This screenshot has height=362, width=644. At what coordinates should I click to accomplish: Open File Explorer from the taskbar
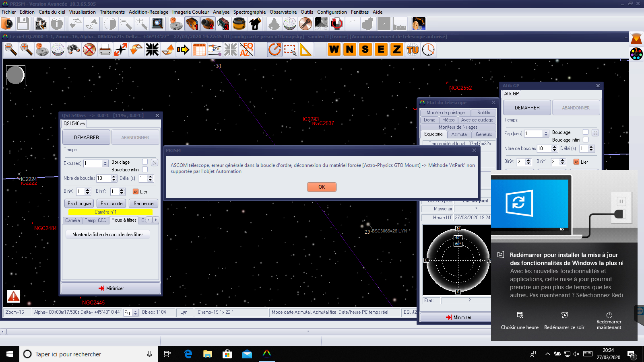pyautogui.click(x=208, y=354)
